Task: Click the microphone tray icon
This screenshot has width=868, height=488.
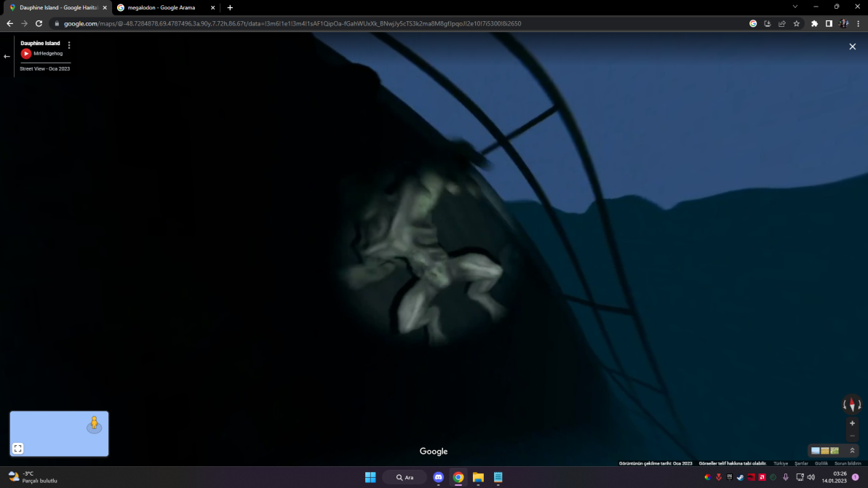Action: [x=786, y=477]
